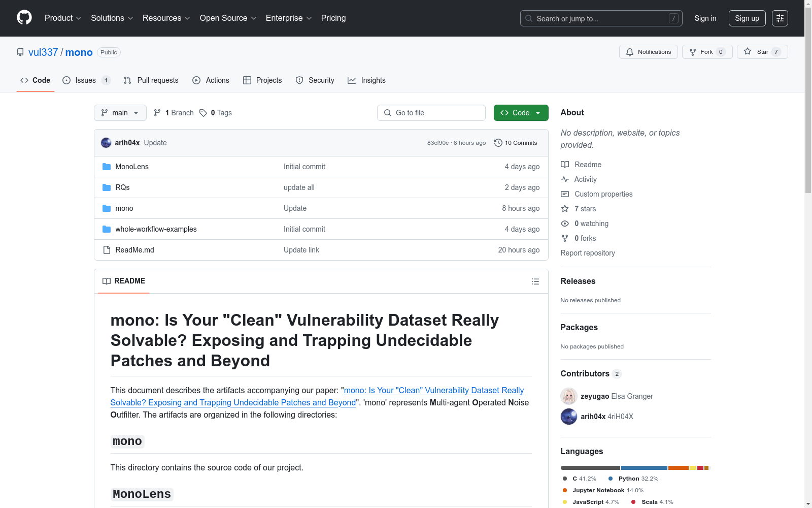Expand the Open Source menu
812x508 pixels.
tap(228, 18)
